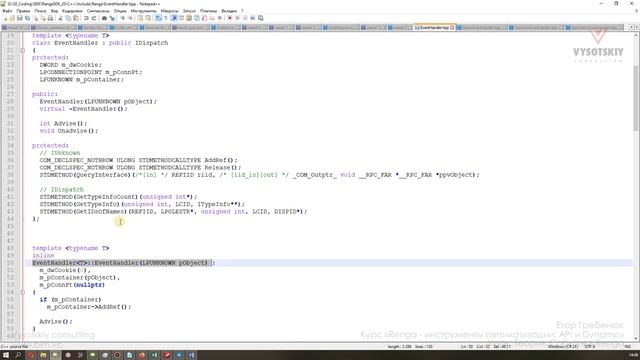
Task: Toggle synchronized horizontal scrolling icon
Action: point(148,18)
